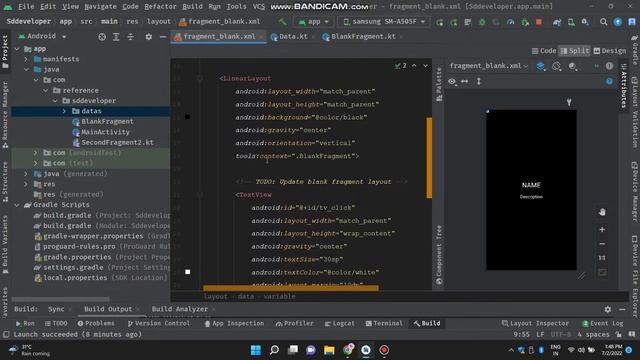Open File Explorer from taskbar

329,350
